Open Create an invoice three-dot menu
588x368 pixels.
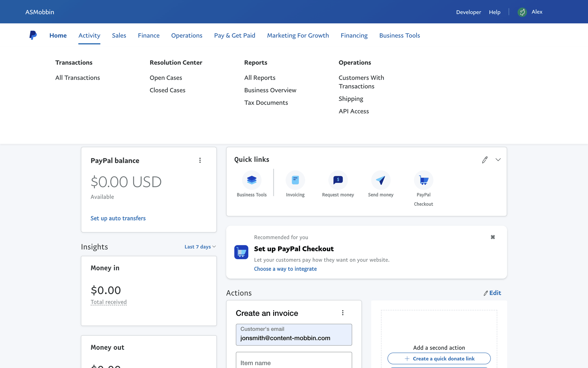(343, 312)
